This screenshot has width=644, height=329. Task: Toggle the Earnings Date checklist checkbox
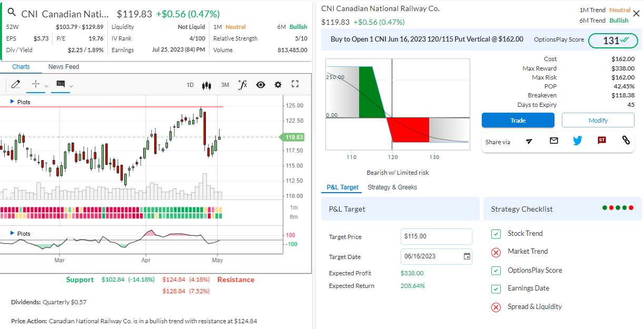tap(496, 289)
